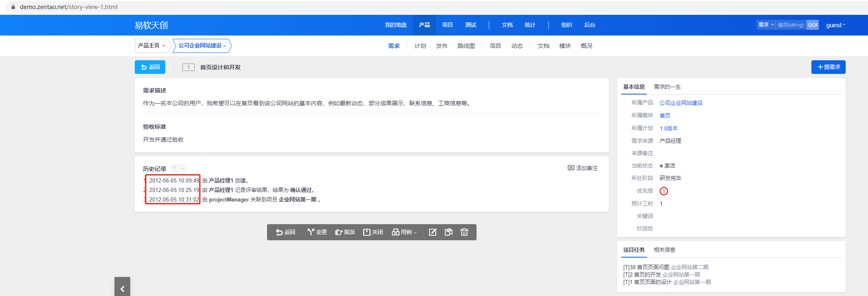Collapse the left sidebar arrow handle

point(122,289)
